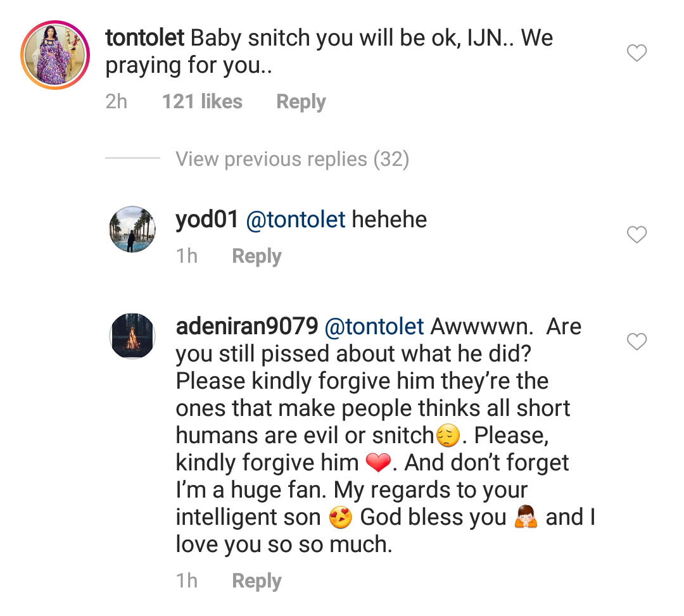The image size is (684, 616).
Task: Open tontolet's profile picture
Action: (54, 55)
